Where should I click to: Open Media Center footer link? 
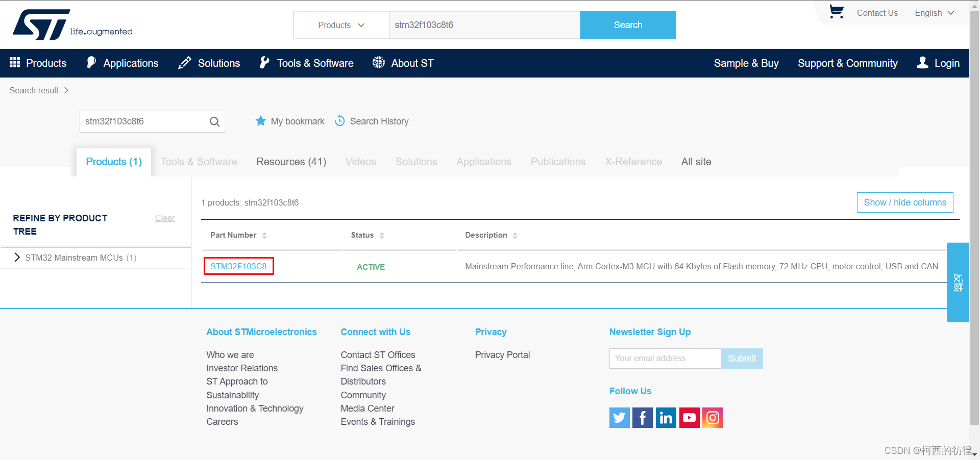pos(367,408)
